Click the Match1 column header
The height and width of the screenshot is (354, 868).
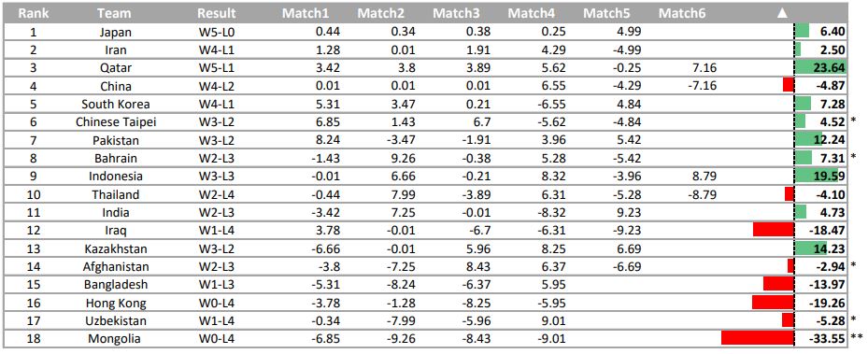305,13
